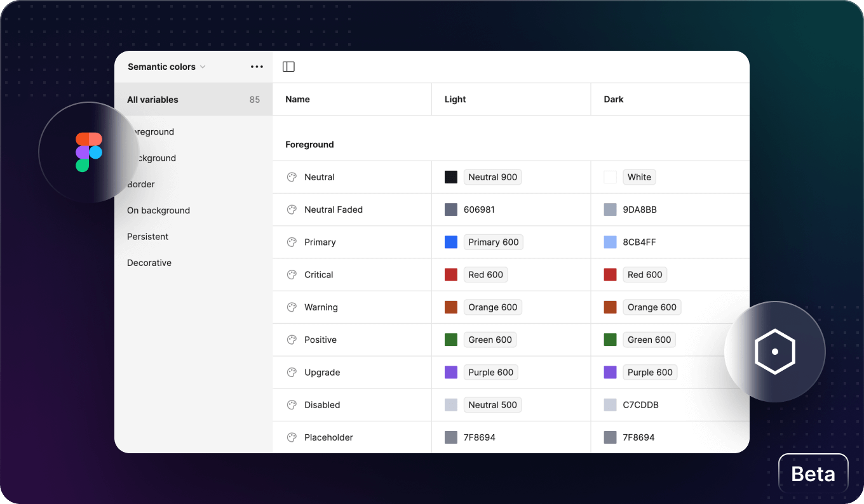Click the palette icon beside Placeholder

pyautogui.click(x=292, y=437)
